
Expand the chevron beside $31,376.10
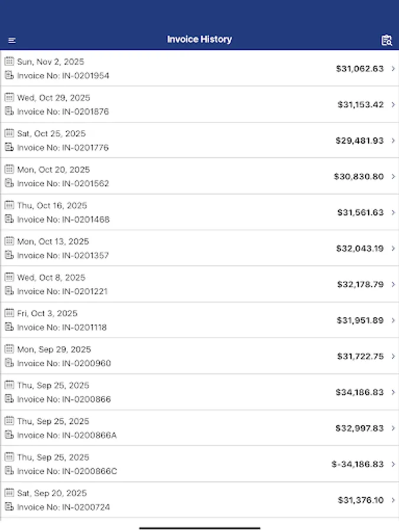point(392,500)
